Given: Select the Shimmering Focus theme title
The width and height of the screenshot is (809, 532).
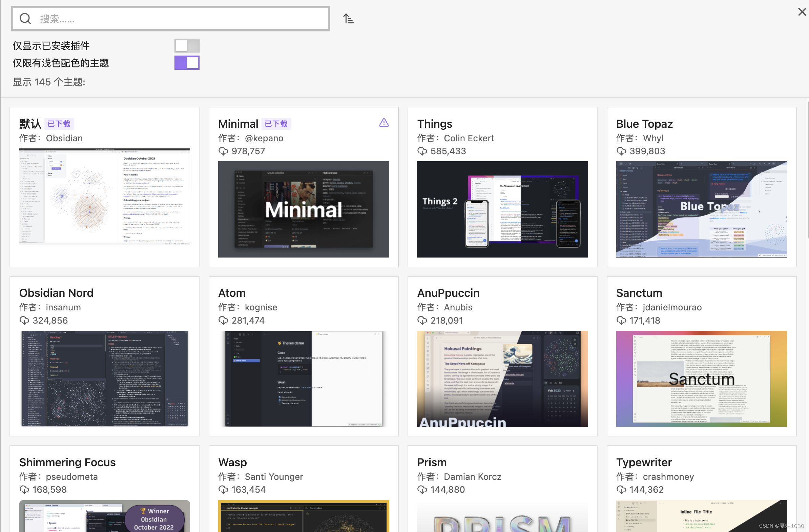Looking at the screenshot, I should [x=67, y=462].
